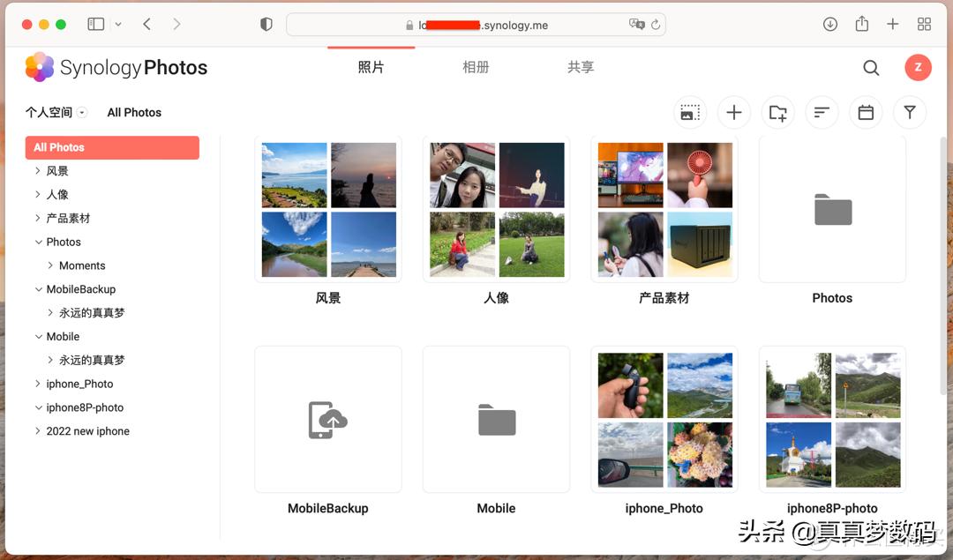Viewport: 953px width, 560px height.
Task: Click the search magnifying glass icon
Action: pyautogui.click(x=871, y=67)
